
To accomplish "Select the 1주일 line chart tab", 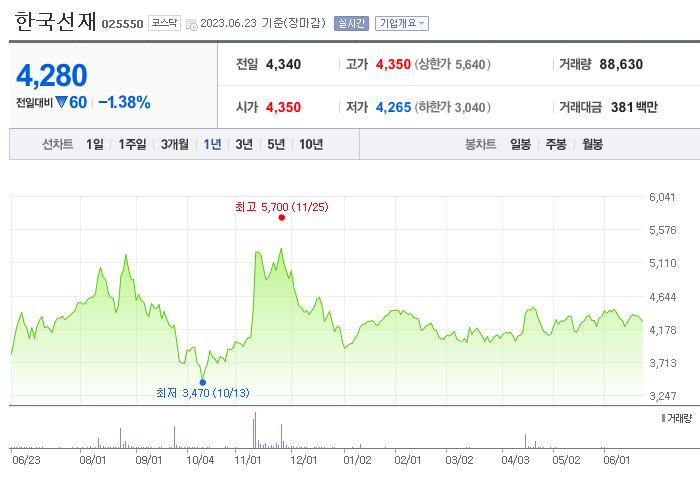I will [132, 144].
